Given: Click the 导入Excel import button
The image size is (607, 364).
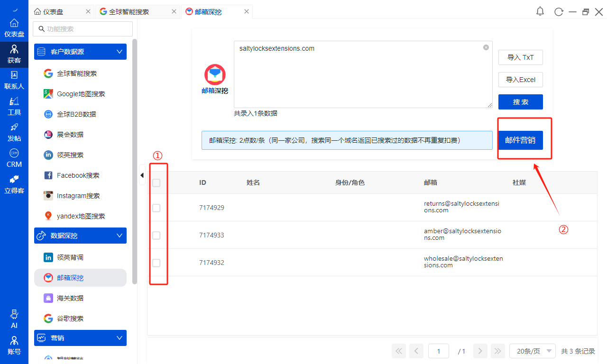Looking at the screenshot, I should pos(520,80).
